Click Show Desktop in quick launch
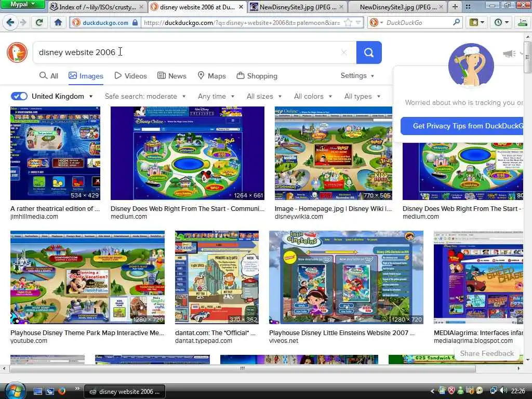The height and width of the screenshot is (399, 532). point(37,392)
